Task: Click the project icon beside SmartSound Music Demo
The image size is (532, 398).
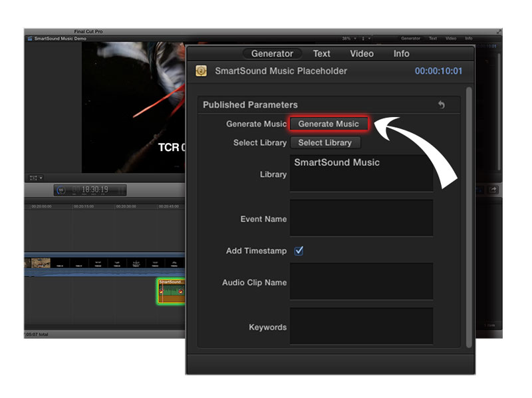Action: coord(30,39)
